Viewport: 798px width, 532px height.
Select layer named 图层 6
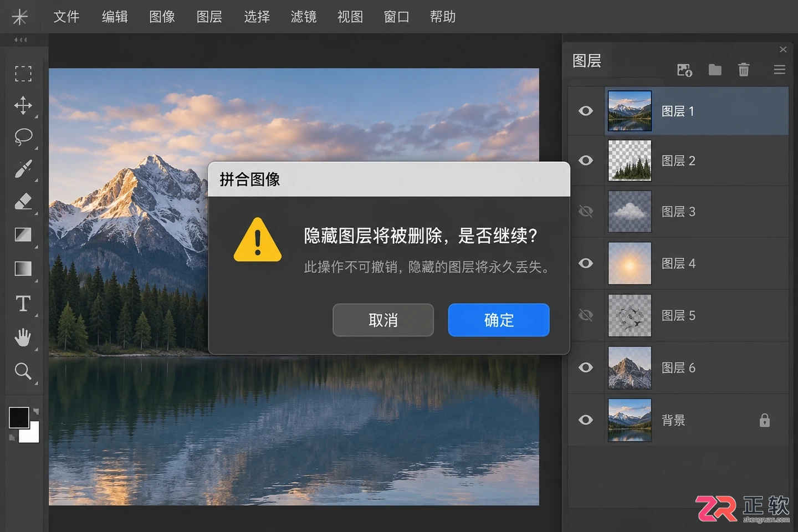(678, 367)
